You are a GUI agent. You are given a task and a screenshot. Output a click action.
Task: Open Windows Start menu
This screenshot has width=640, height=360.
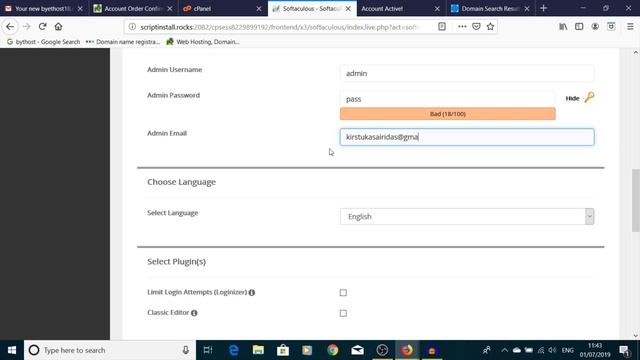(x=12, y=350)
